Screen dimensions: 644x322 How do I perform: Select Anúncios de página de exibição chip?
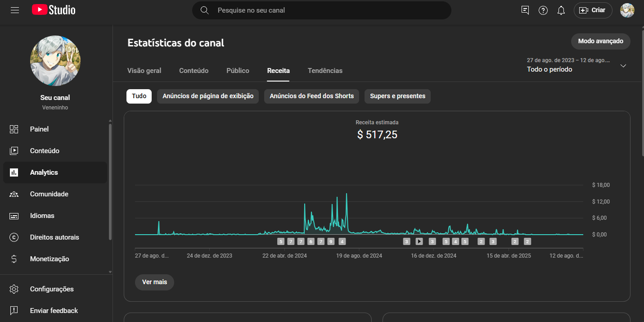coord(208,96)
